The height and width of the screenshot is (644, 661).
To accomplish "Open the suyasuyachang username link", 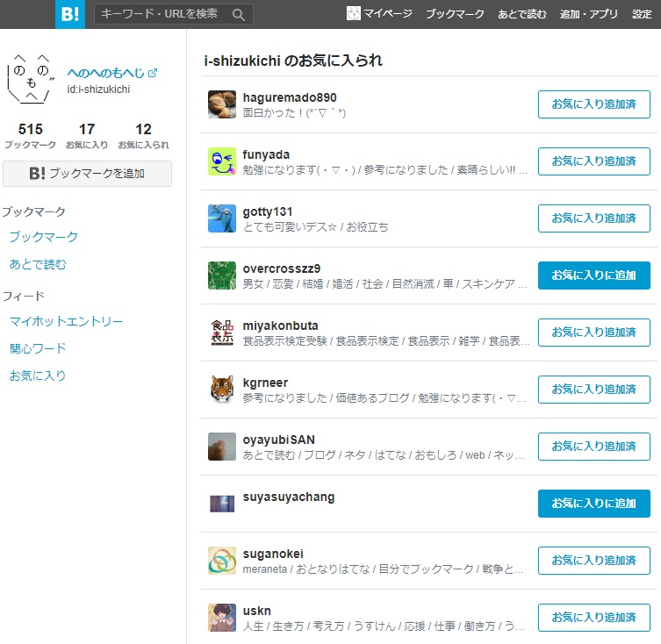I will point(289,497).
